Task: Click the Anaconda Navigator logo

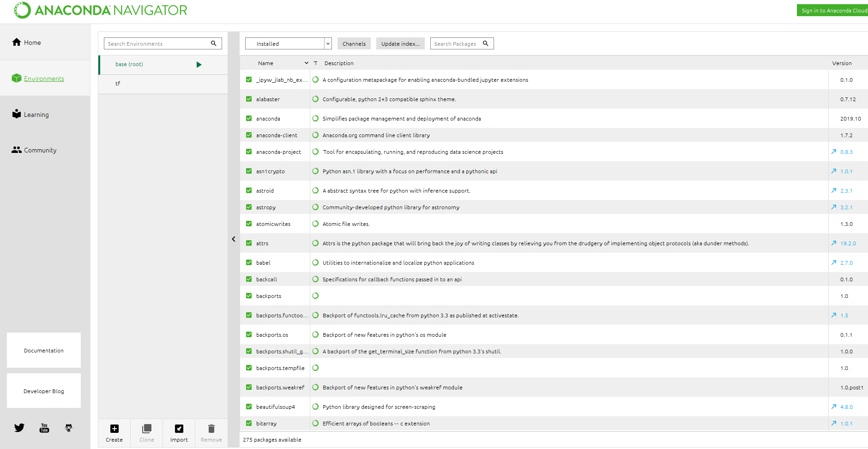Action: click(101, 10)
